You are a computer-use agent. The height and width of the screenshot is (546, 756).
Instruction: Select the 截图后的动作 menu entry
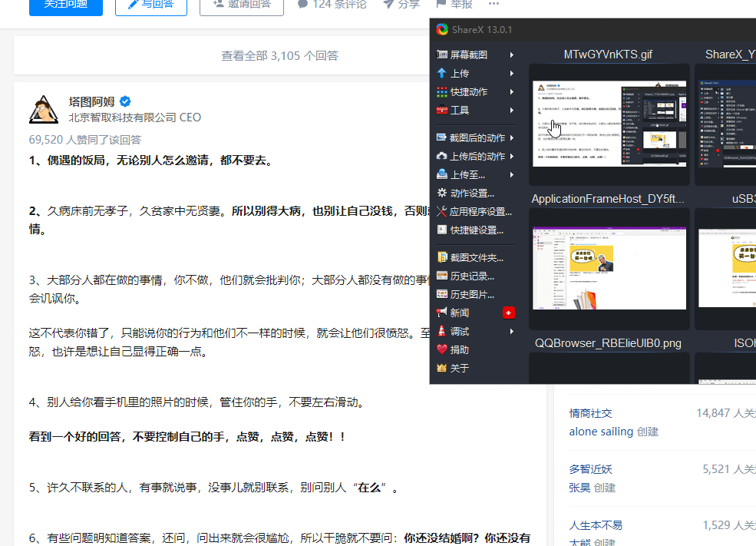click(x=476, y=138)
